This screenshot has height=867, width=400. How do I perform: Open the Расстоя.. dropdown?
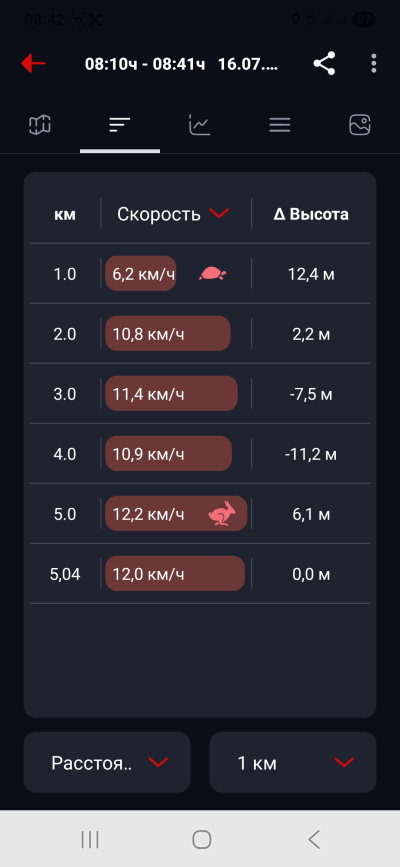click(107, 762)
